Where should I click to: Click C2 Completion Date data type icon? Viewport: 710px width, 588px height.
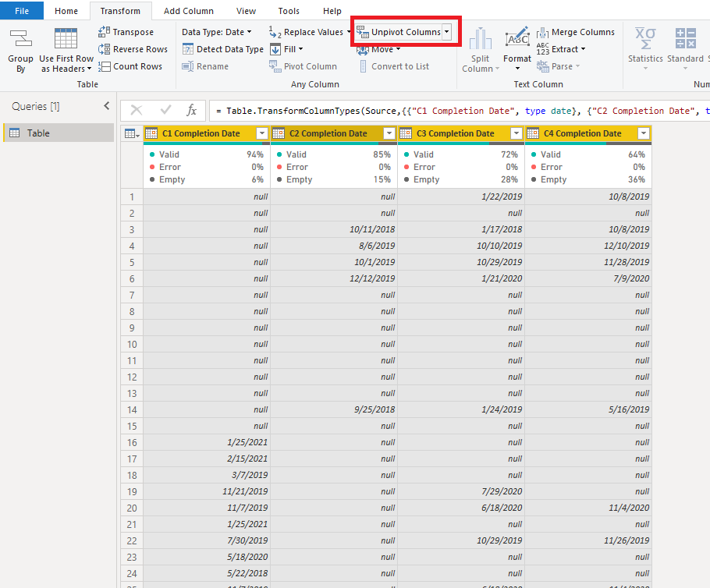click(x=279, y=133)
